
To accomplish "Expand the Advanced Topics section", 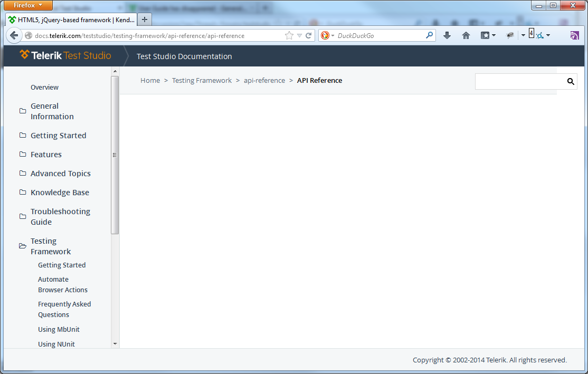I will (61, 174).
